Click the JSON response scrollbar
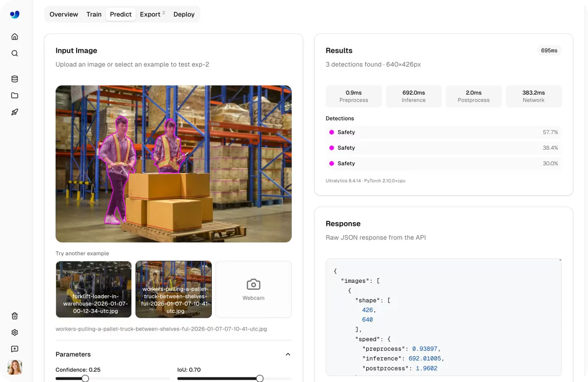Screen dimensions: 588x382 (560, 260)
